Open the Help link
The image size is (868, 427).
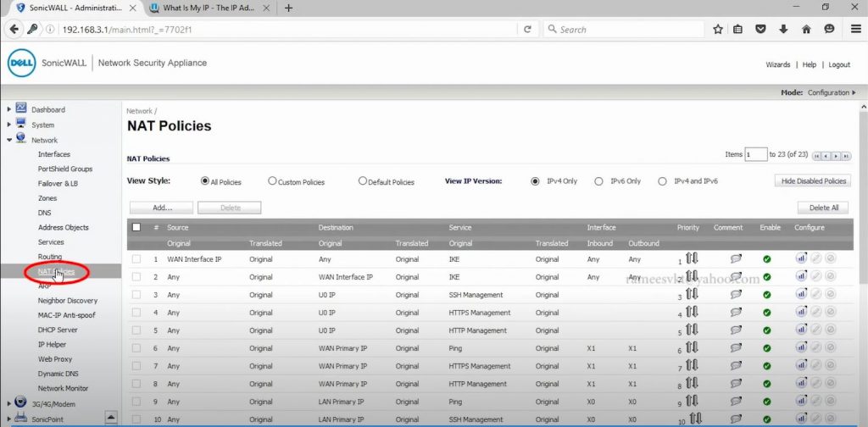tap(810, 64)
